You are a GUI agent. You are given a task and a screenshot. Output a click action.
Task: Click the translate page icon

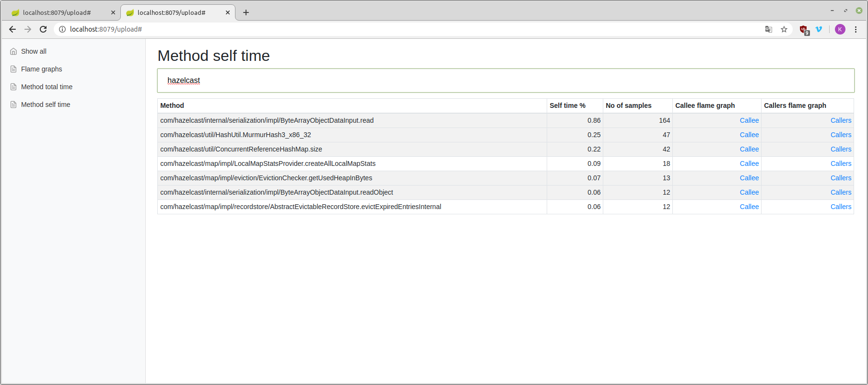coord(769,29)
